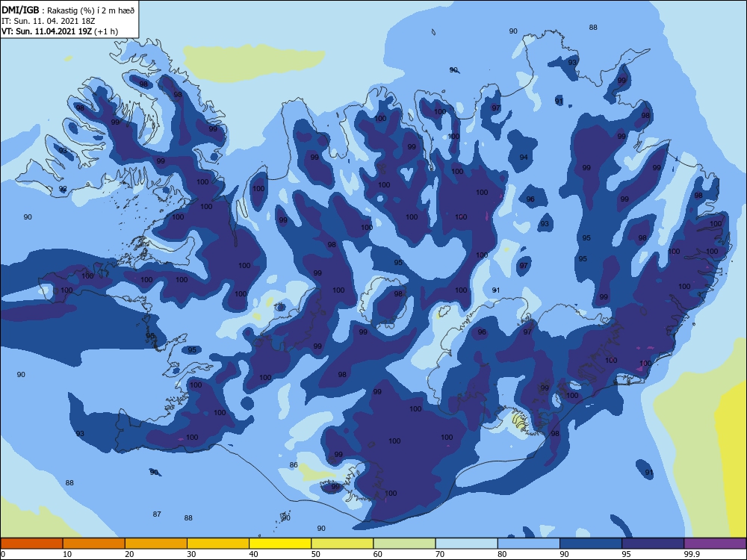Click the legend tick label '40'
This screenshot has height=560, width=747.
click(x=253, y=554)
